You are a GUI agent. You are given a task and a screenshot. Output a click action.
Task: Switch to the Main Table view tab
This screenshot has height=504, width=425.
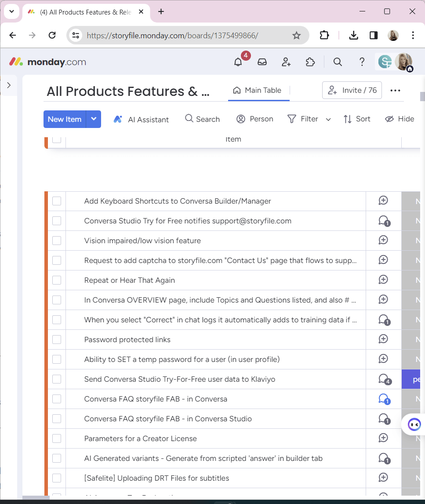(258, 90)
